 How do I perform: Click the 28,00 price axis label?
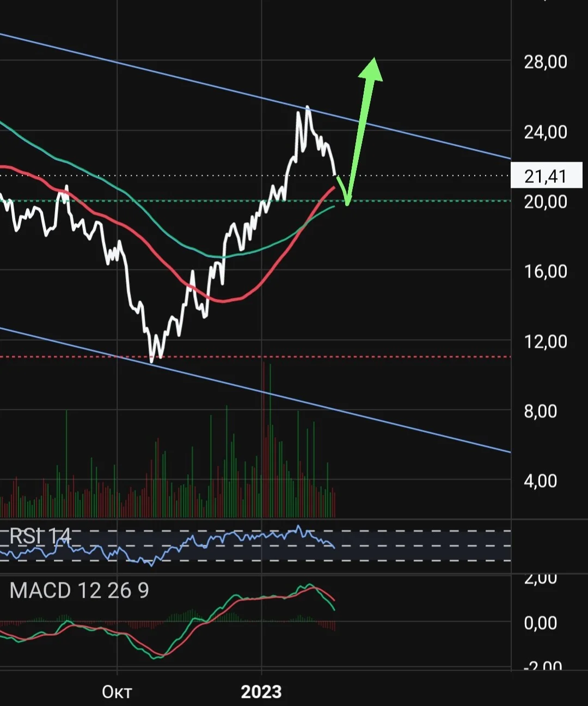pos(546,62)
